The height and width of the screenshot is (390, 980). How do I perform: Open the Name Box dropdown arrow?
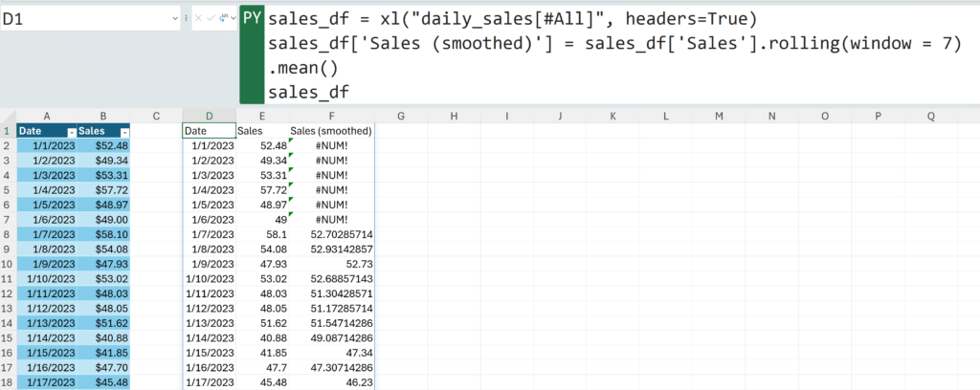pos(175,19)
